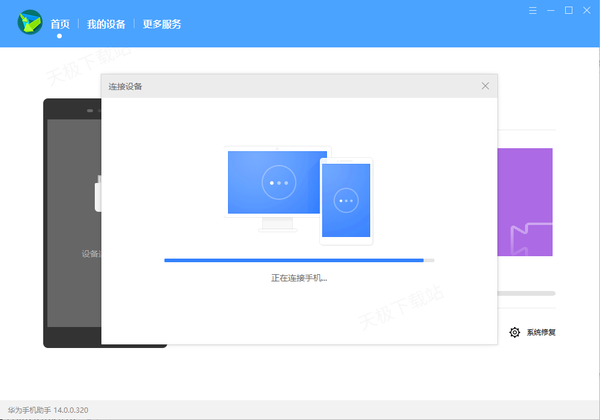Close the main HiSuite window
This screenshot has width=600, height=420.
click(x=587, y=10)
